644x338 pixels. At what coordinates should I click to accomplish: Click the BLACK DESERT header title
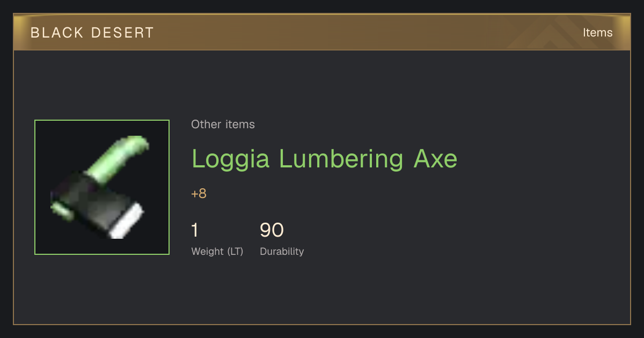tap(92, 33)
